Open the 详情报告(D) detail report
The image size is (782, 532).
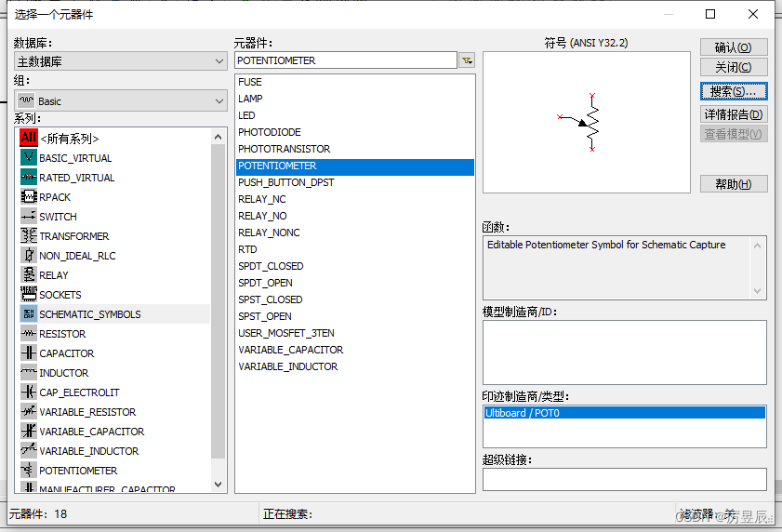[734, 114]
